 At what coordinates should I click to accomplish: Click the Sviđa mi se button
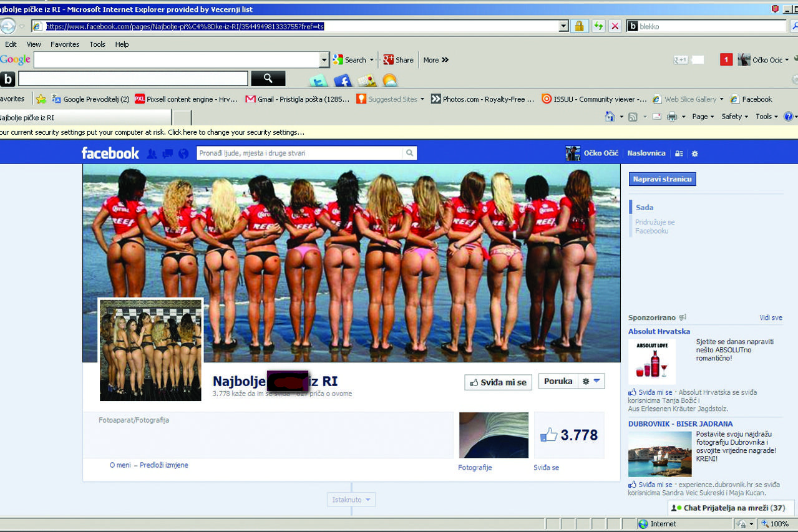[497, 382]
